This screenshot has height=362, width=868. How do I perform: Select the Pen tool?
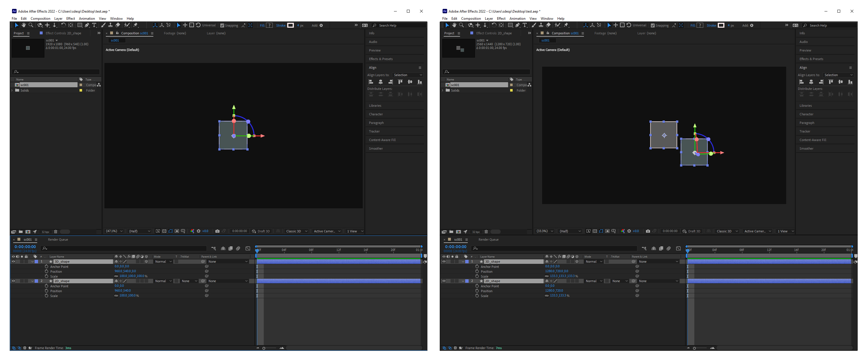87,25
